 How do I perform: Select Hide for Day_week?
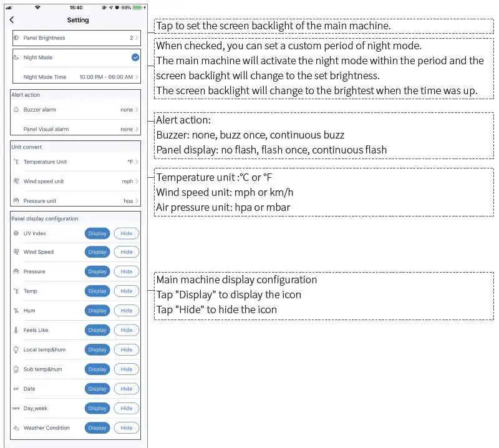click(127, 409)
